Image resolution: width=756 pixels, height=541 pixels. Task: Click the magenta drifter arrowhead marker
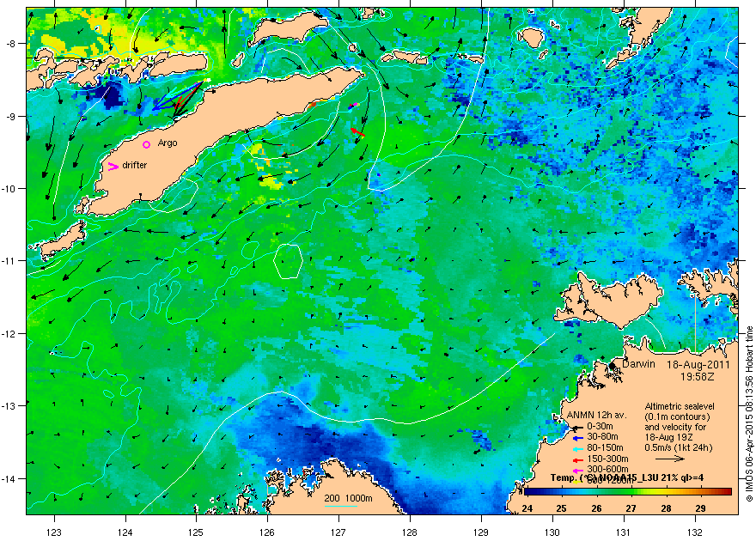(x=113, y=167)
